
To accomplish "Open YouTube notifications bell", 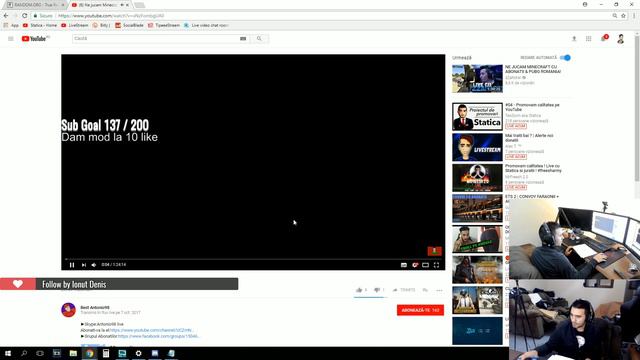I will (604, 38).
